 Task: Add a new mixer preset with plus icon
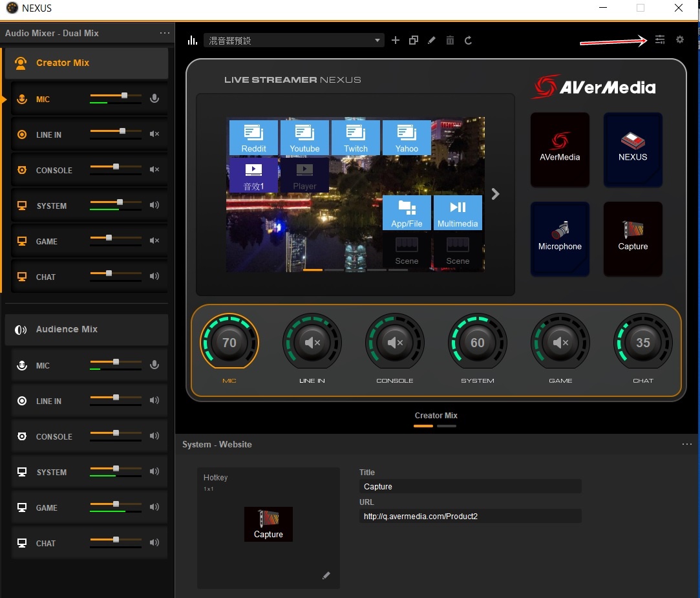coord(396,41)
